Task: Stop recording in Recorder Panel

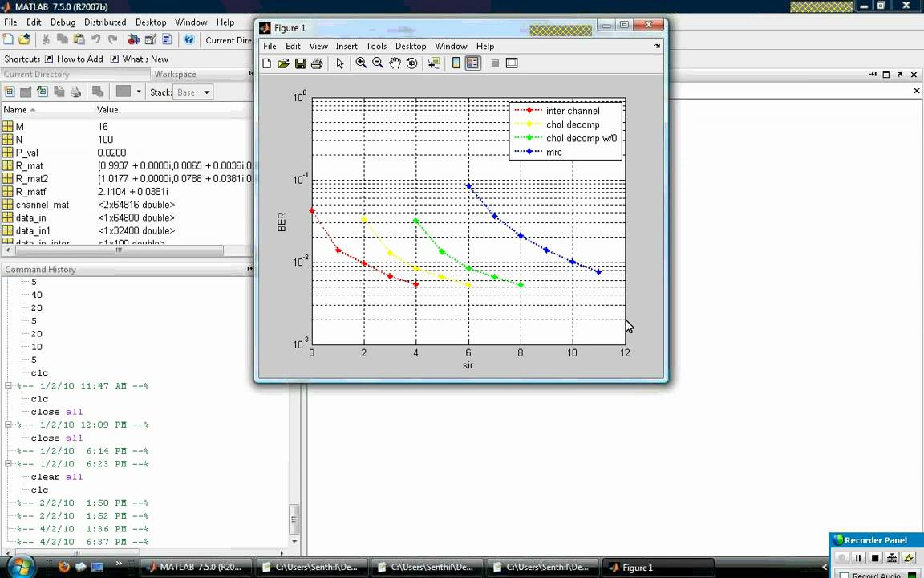Action: pyautogui.click(x=875, y=557)
